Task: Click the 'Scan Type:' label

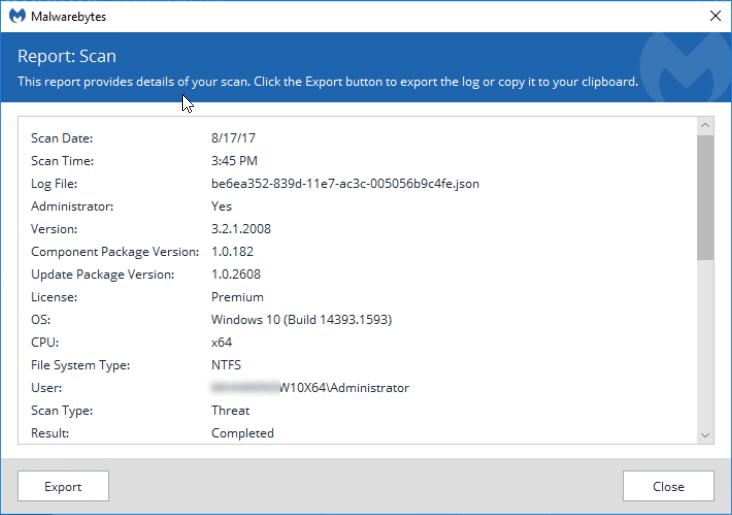Action: pyautogui.click(x=62, y=410)
